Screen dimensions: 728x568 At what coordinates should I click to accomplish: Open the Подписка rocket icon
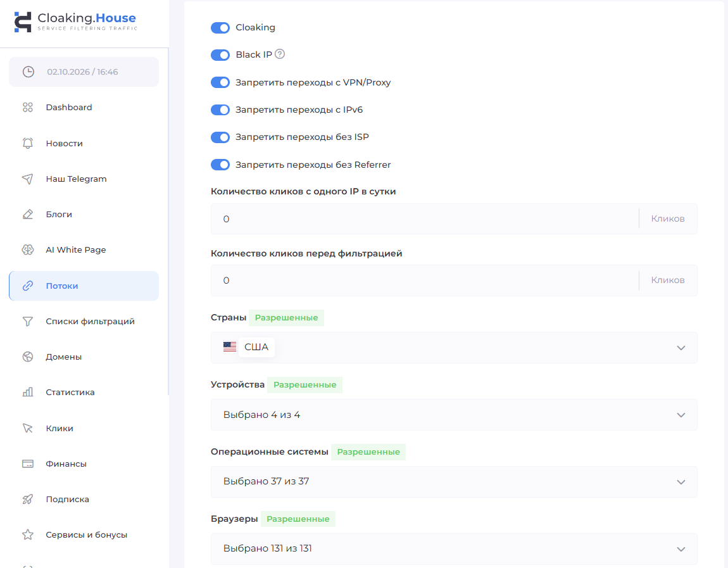click(x=28, y=499)
